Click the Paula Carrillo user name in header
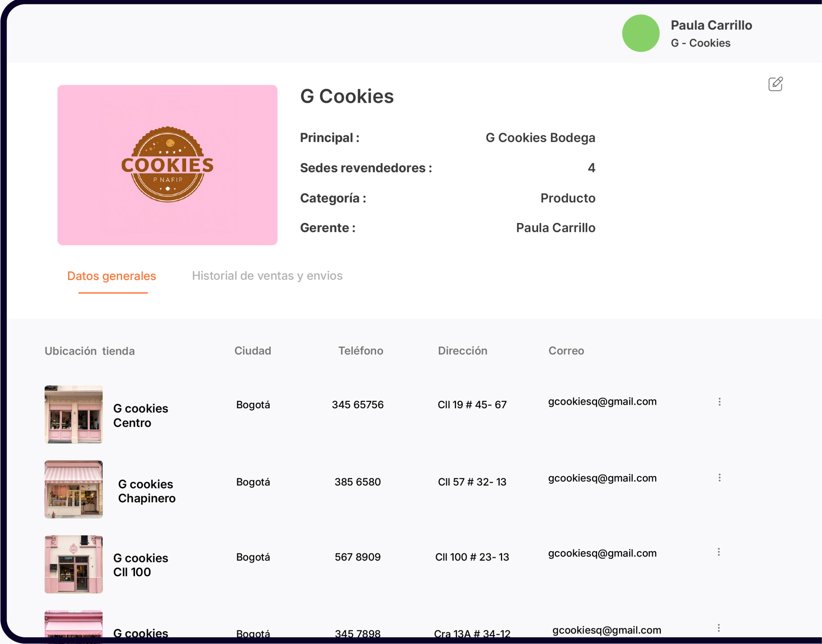Viewport: 822px width, 644px height. [711, 25]
